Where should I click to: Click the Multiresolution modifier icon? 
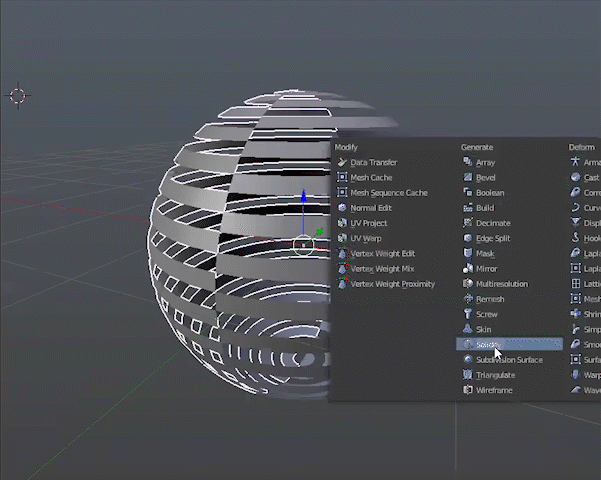click(x=468, y=284)
